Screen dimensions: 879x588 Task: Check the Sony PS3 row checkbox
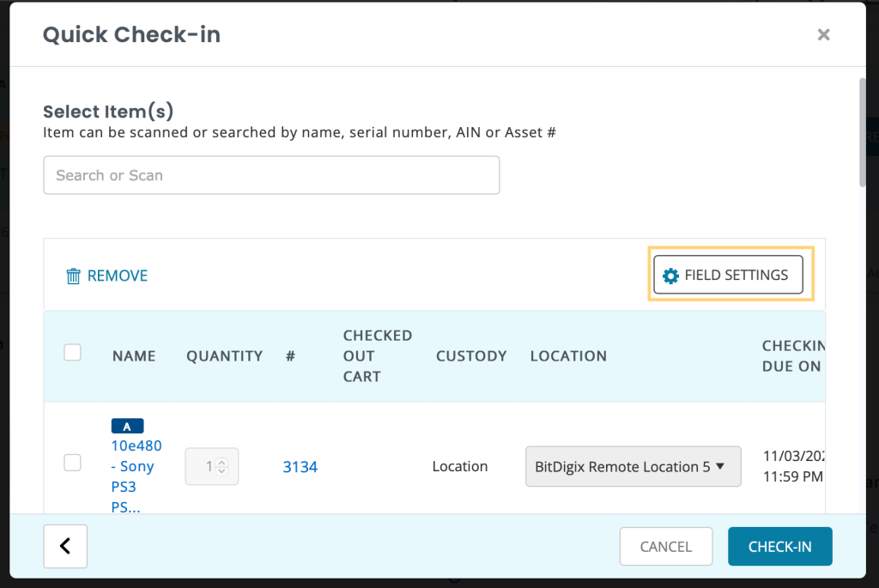(x=72, y=463)
